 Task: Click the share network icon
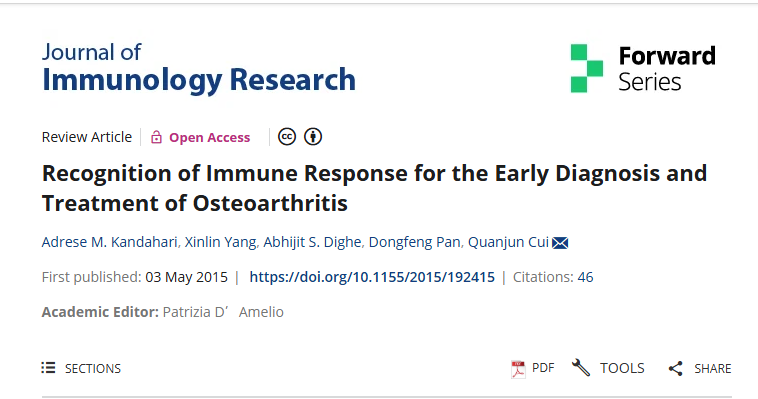tap(675, 369)
